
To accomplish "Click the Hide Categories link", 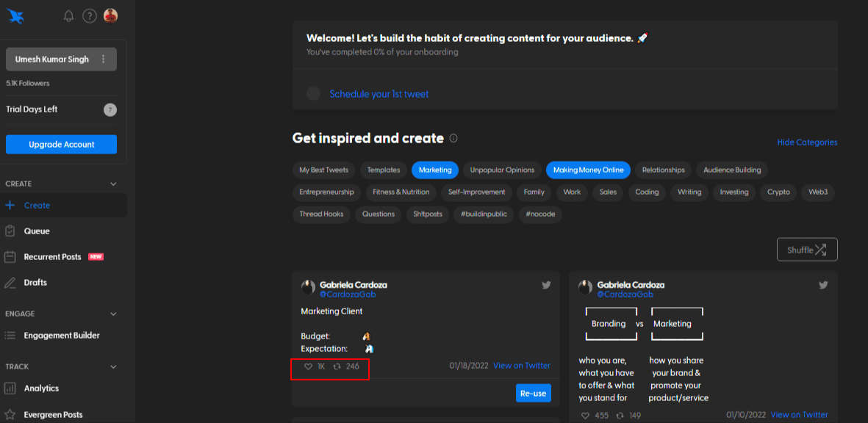I will click(x=807, y=142).
